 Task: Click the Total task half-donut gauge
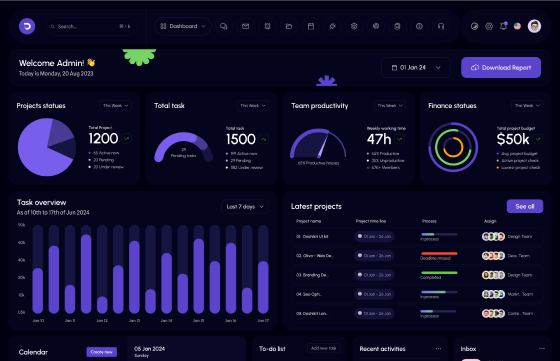coord(184,147)
